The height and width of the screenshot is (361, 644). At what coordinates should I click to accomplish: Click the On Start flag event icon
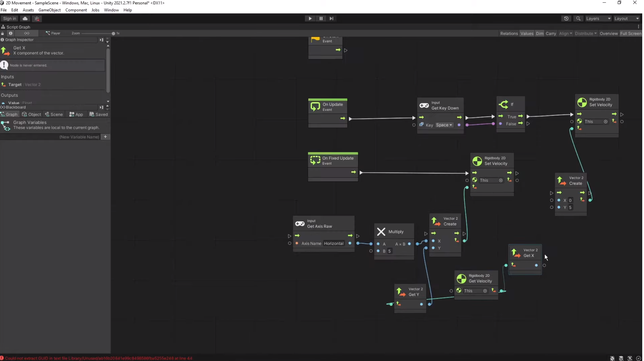pyautogui.click(x=316, y=39)
